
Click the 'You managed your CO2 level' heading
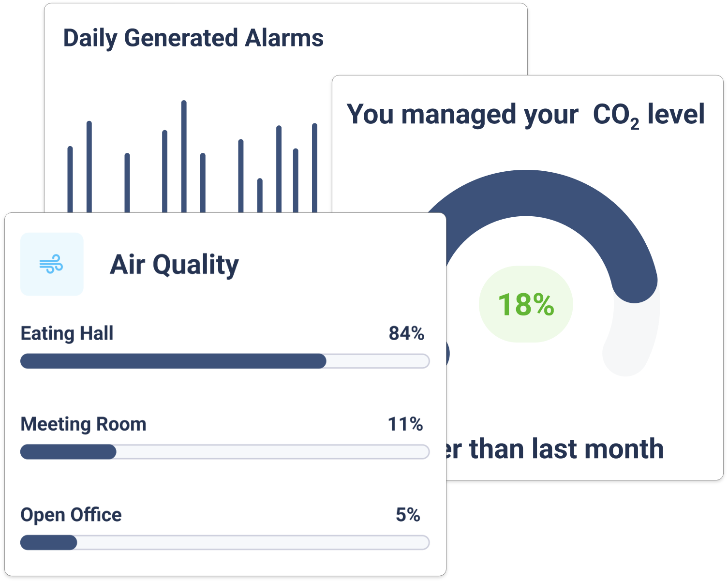(525, 115)
